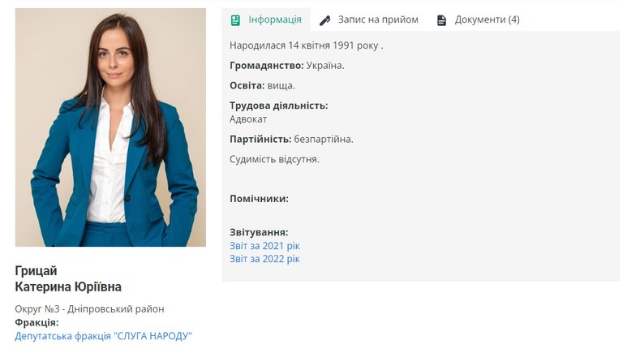
Task: Follow the Депутатська фракція "СЛУГА НАРОДУ" link
Action: (x=104, y=336)
